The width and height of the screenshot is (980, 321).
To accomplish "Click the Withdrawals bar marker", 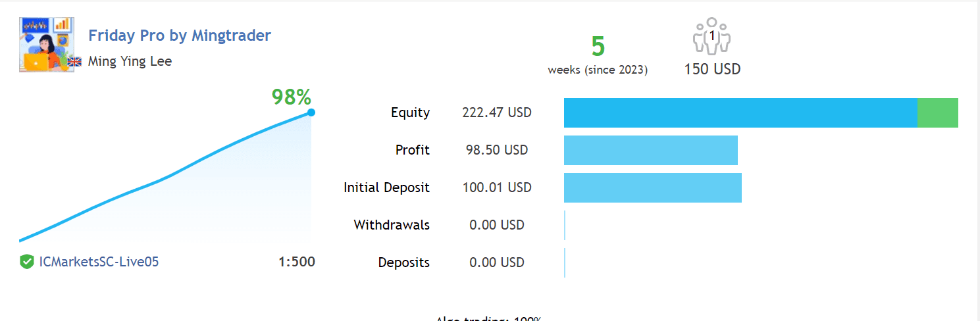I will (565, 225).
